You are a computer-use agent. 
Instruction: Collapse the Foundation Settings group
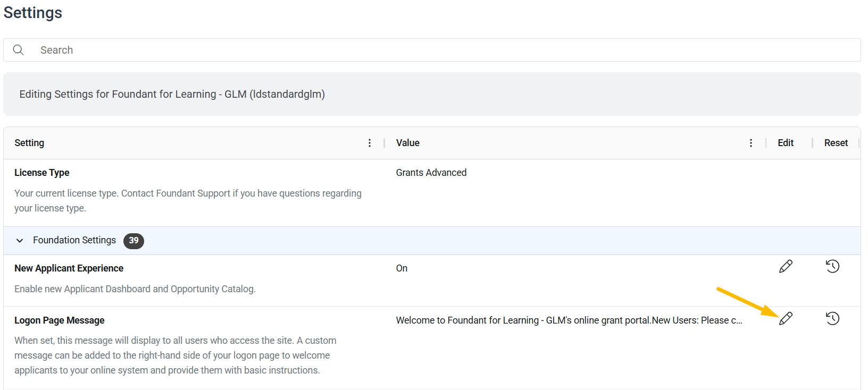point(20,241)
